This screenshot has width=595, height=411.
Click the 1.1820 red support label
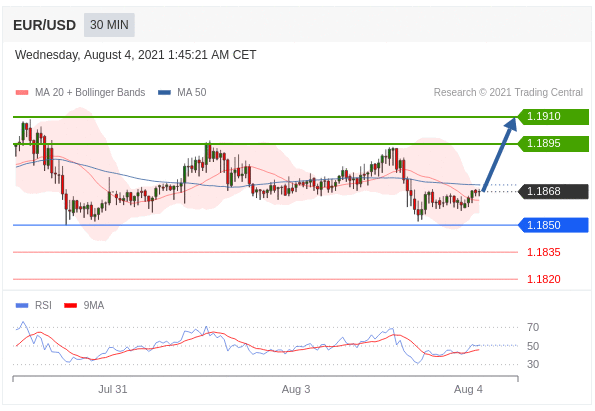(x=543, y=279)
